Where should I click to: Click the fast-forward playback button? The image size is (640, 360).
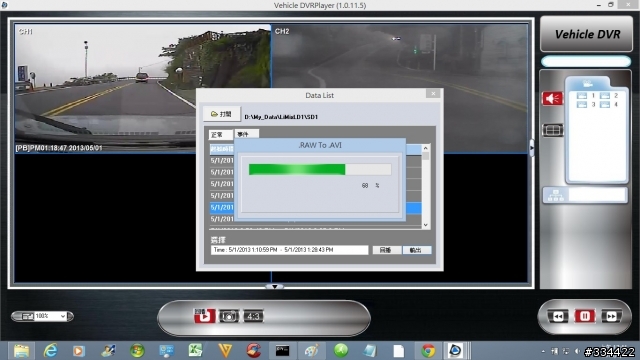pos(611,316)
